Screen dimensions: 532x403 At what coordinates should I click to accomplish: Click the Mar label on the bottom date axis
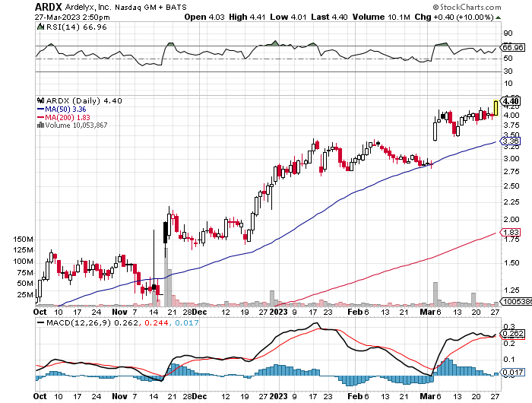(x=427, y=396)
